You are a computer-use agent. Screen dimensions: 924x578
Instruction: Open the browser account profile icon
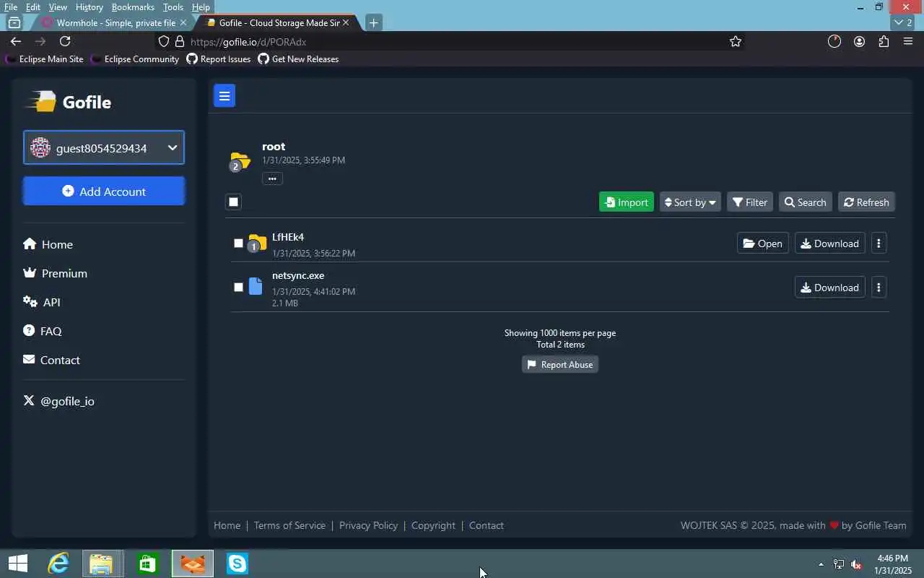point(859,42)
